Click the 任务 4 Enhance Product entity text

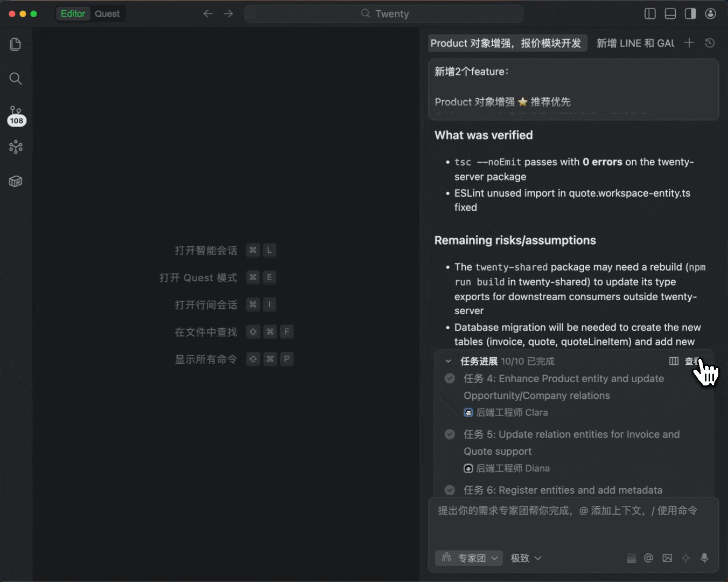tap(564, 387)
